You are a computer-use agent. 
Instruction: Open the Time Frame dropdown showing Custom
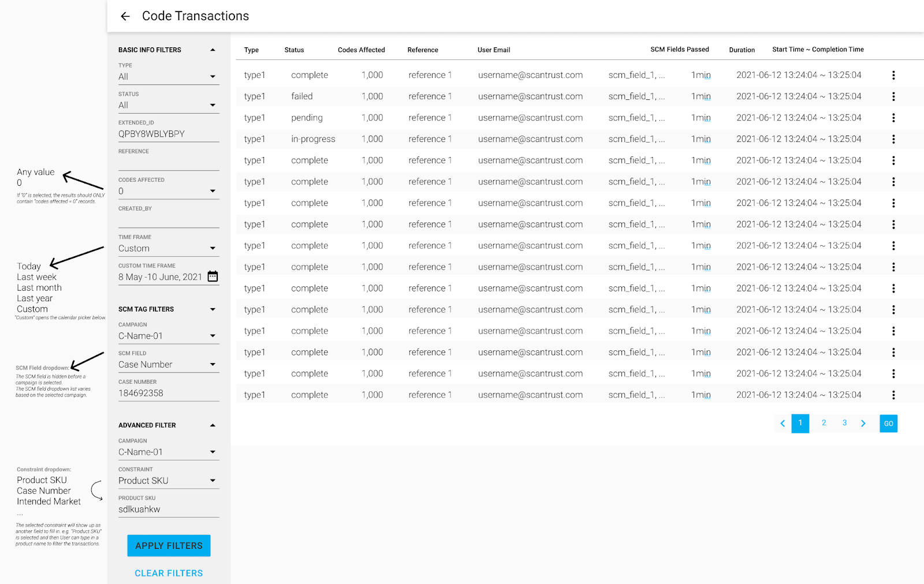[x=213, y=248]
